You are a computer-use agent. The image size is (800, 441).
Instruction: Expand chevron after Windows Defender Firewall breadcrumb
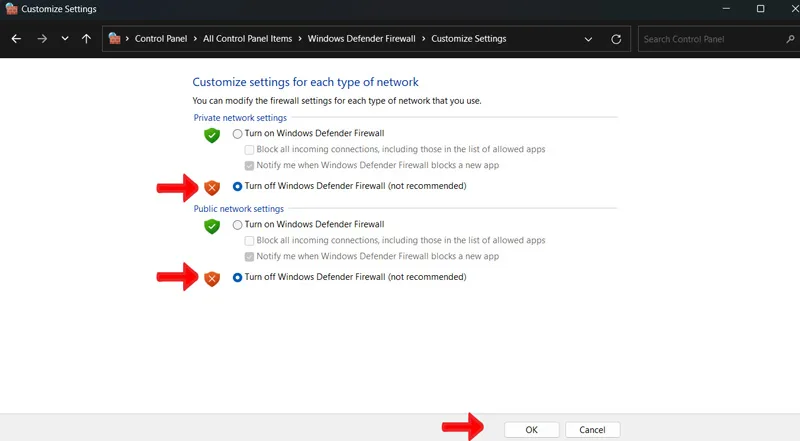[x=423, y=39]
